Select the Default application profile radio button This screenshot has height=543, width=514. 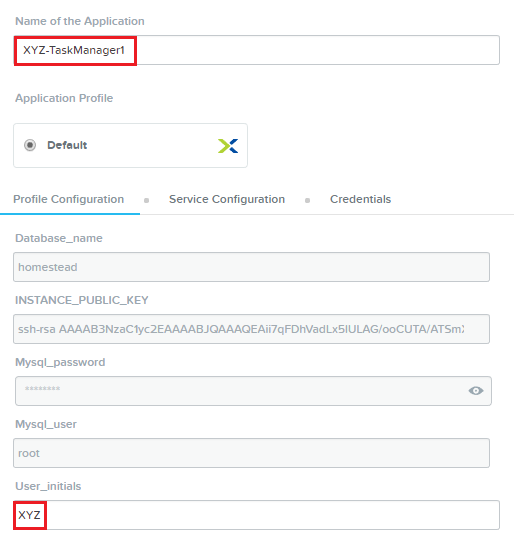pos(30,145)
